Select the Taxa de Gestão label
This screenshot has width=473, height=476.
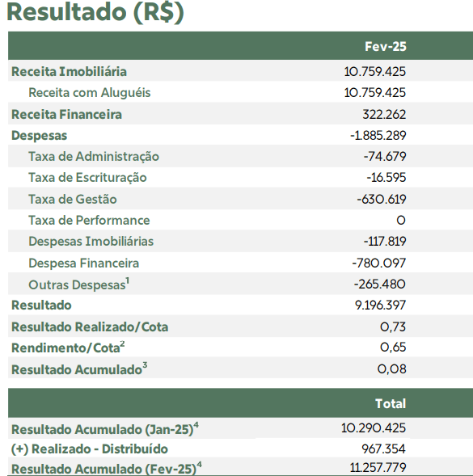(x=73, y=199)
